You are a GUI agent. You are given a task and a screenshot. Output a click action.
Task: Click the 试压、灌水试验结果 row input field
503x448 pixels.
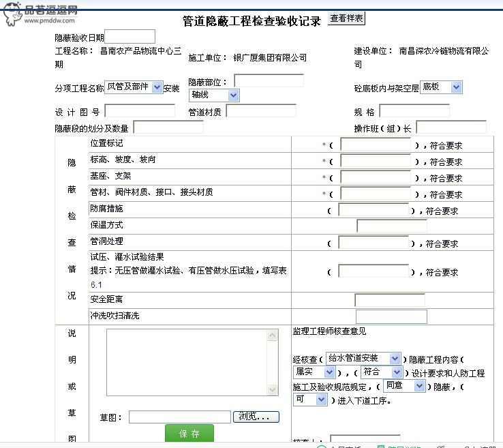pyautogui.click(x=374, y=271)
